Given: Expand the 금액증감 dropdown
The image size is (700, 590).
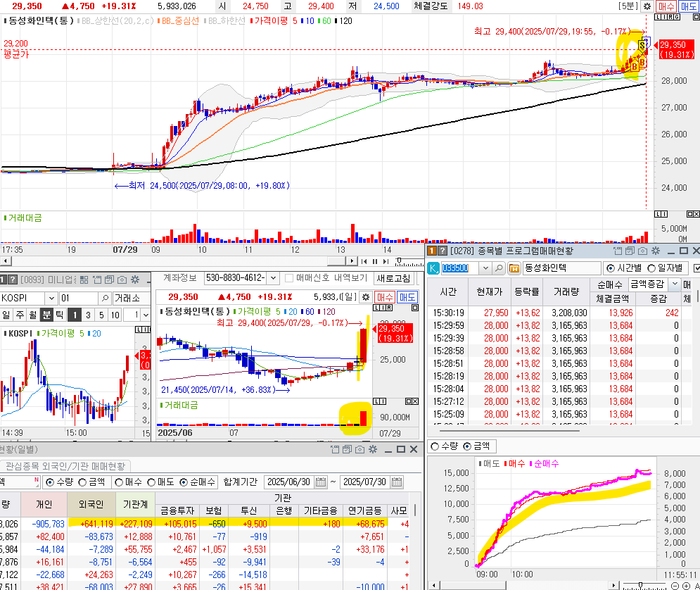Looking at the screenshot, I should pos(675,284).
